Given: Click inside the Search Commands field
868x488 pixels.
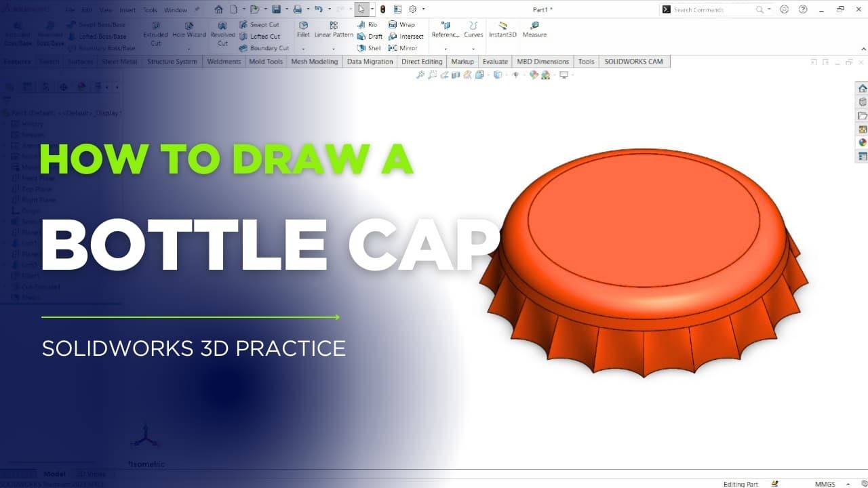Looking at the screenshot, I should coord(717,9).
